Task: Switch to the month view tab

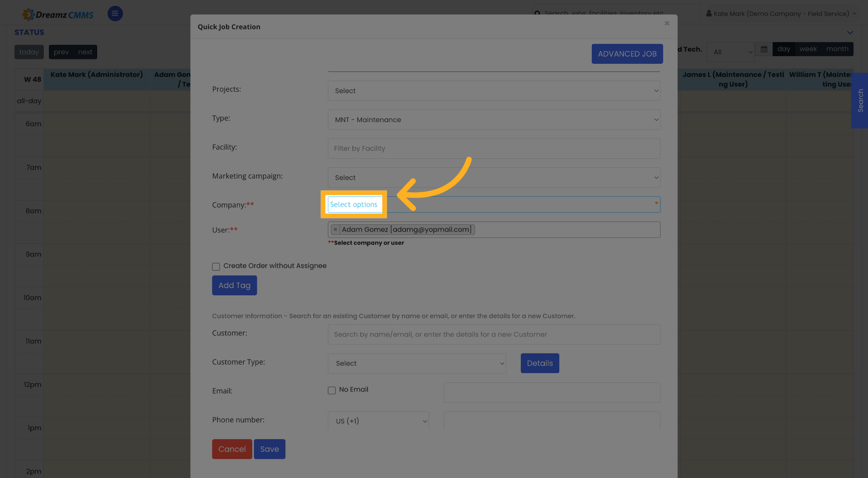Action: (837, 49)
